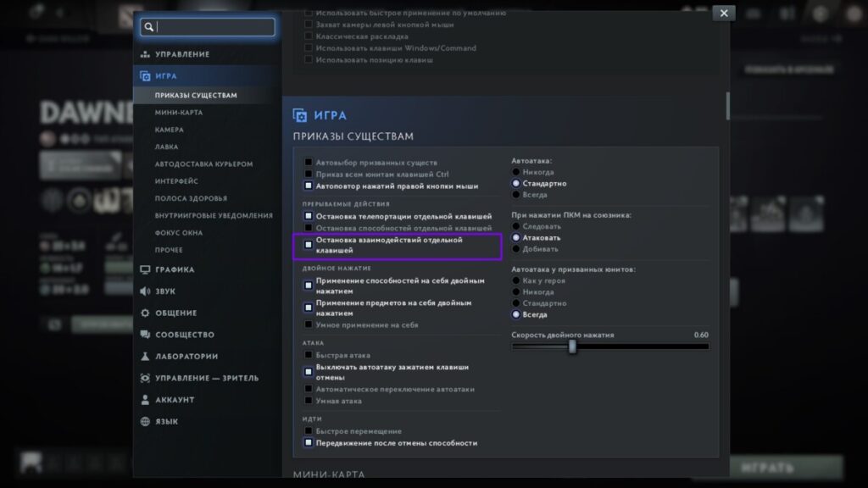Select Всегда for summoned units autoattack
Viewport: 868px width, 488px height.
pyautogui.click(x=516, y=314)
